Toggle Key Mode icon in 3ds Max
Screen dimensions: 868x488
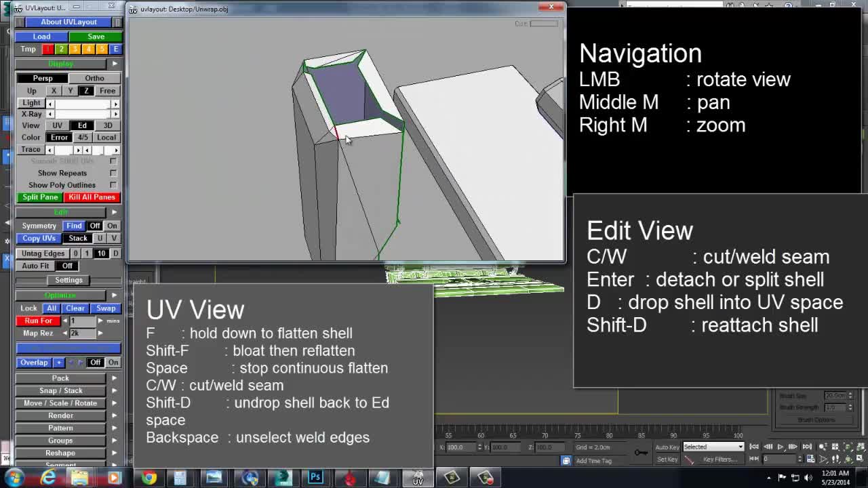click(754, 459)
